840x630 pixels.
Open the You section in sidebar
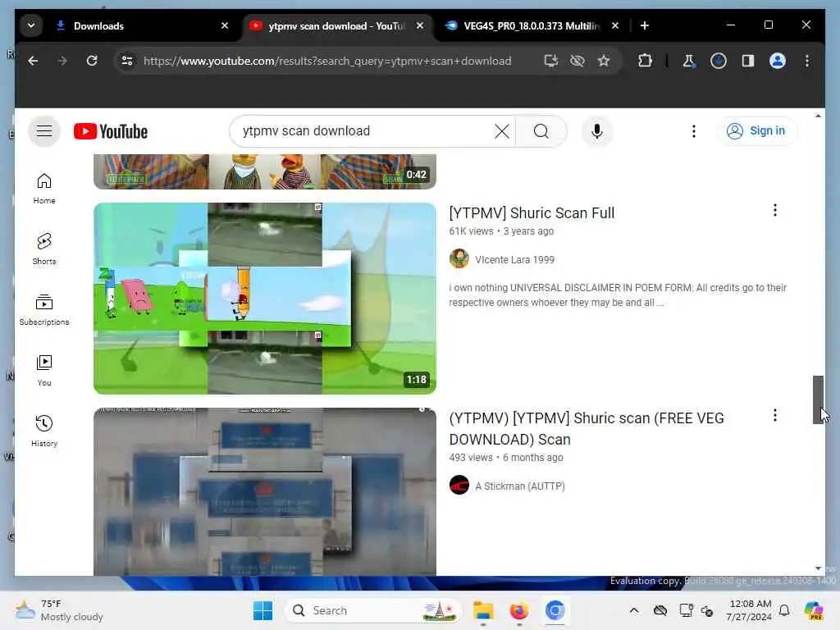44,371
